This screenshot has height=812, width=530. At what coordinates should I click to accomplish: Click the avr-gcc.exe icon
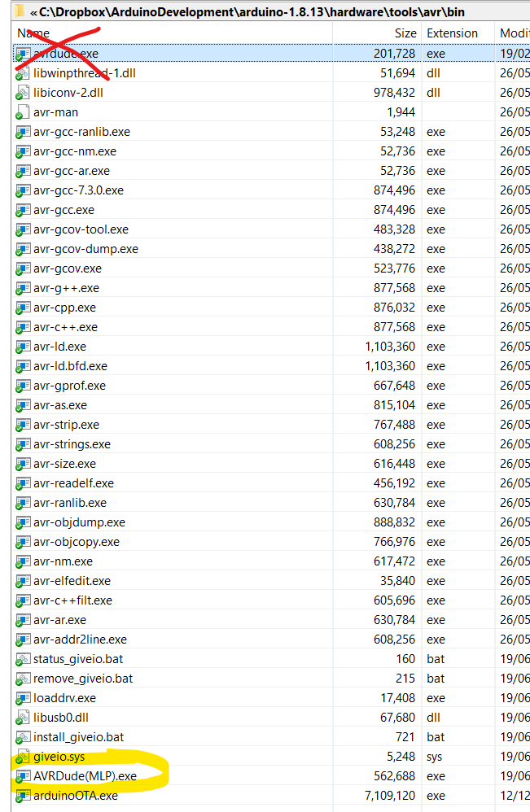pyautogui.click(x=22, y=210)
